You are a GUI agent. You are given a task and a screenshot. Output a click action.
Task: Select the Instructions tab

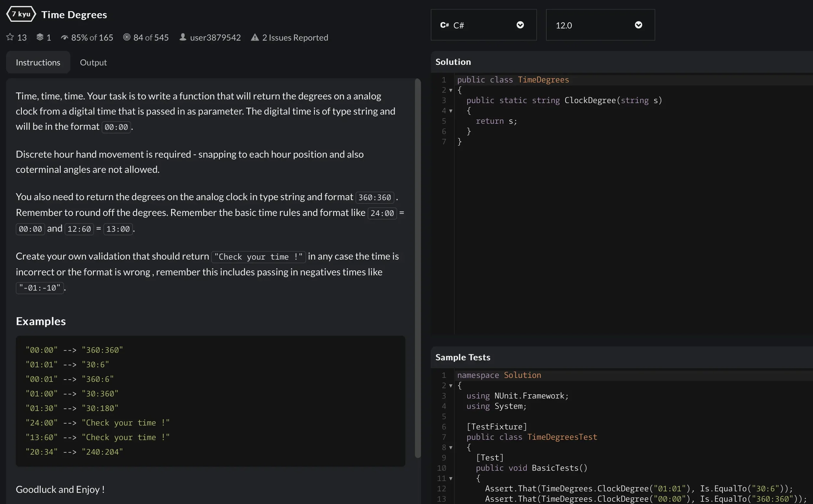38,62
